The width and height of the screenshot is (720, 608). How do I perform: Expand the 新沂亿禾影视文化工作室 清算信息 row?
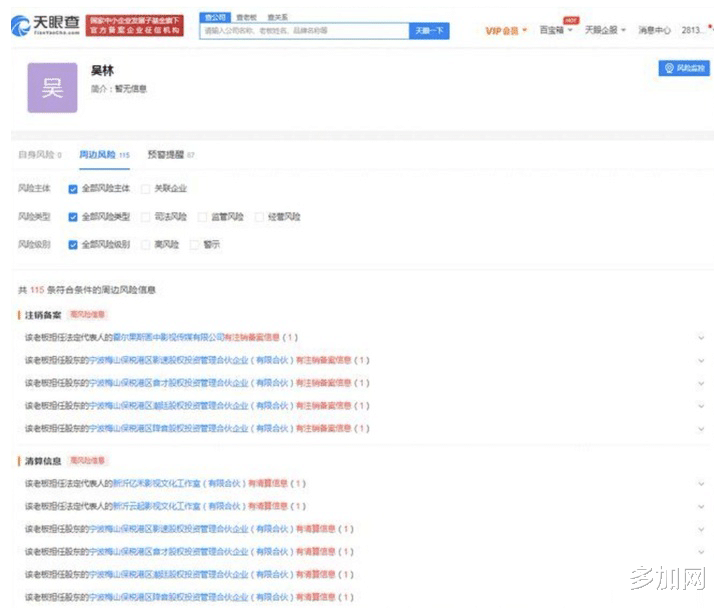coord(701,484)
